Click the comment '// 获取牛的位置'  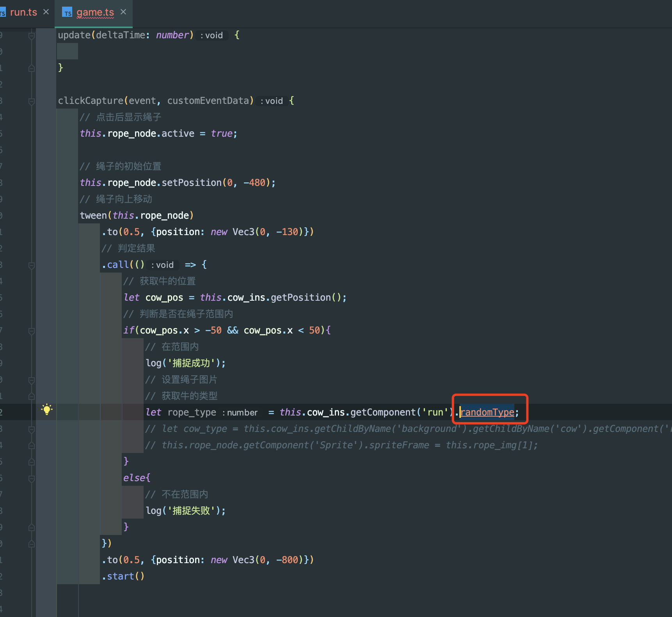click(x=160, y=281)
